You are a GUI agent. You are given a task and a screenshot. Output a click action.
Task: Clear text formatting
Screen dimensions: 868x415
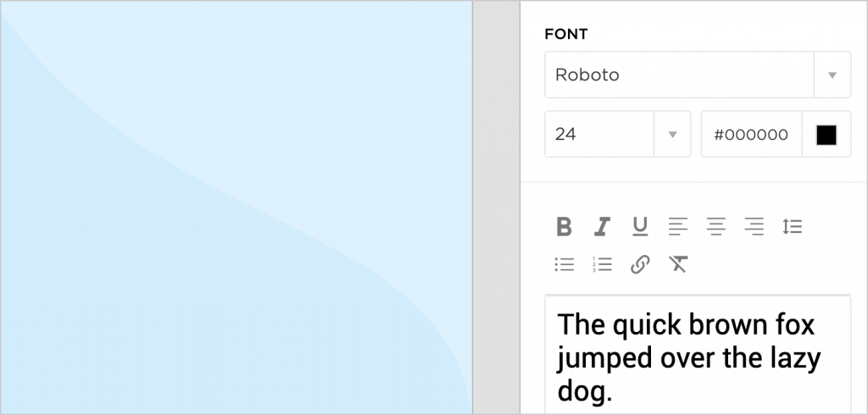678,264
